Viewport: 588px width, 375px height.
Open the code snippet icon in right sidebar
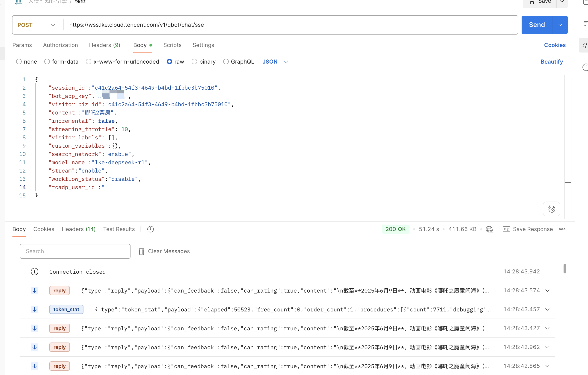point(585,45)
